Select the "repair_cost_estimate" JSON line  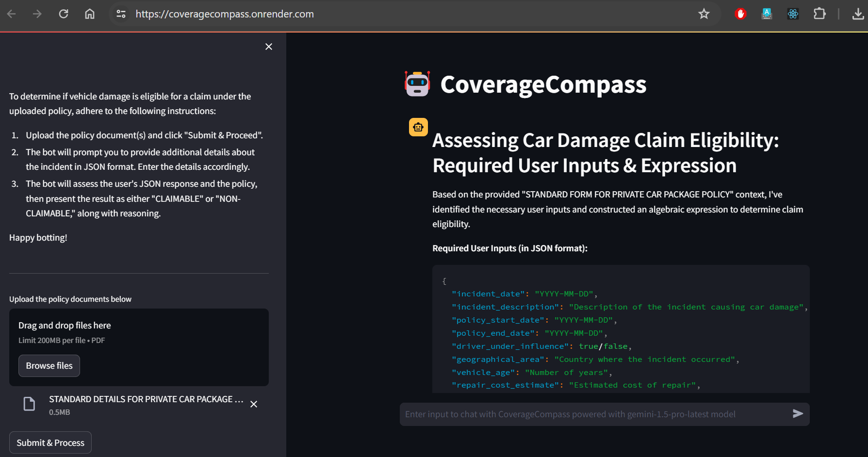coord(576,385)
